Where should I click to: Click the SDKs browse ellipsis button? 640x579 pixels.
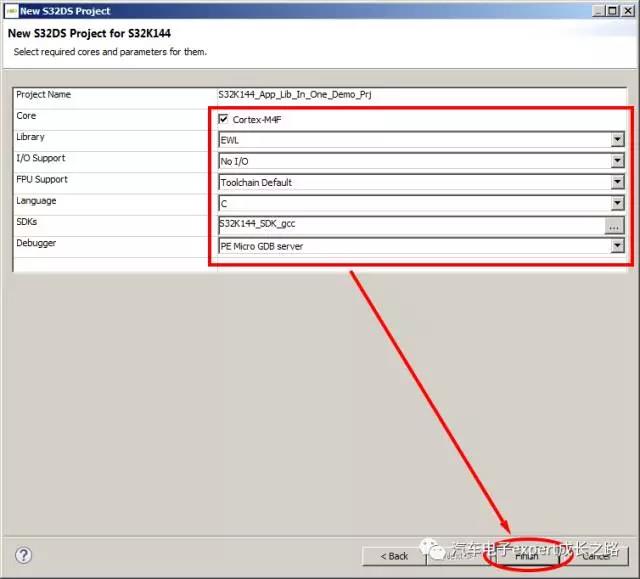[x=615, y=225]
